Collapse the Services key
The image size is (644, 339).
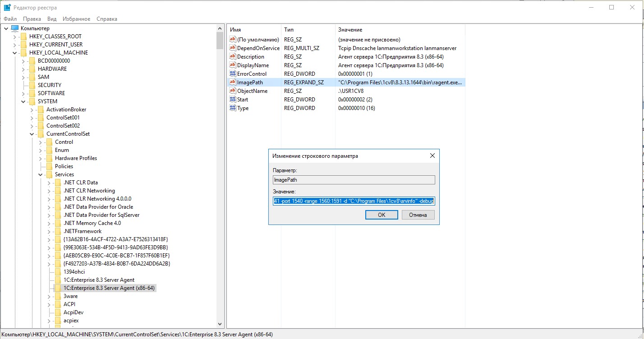[40, 174]
